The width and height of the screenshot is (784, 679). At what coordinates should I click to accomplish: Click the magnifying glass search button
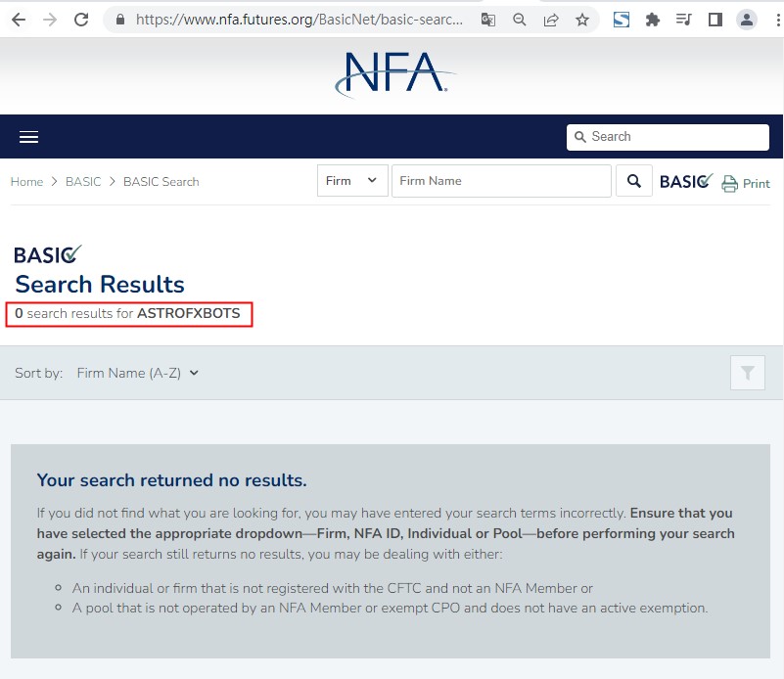pos(634,181)
